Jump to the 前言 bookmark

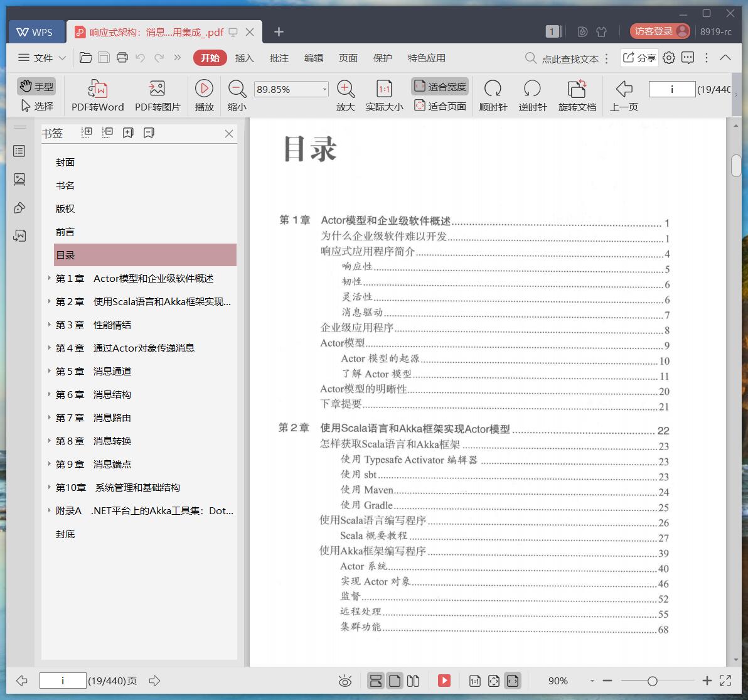coord(65,232)
